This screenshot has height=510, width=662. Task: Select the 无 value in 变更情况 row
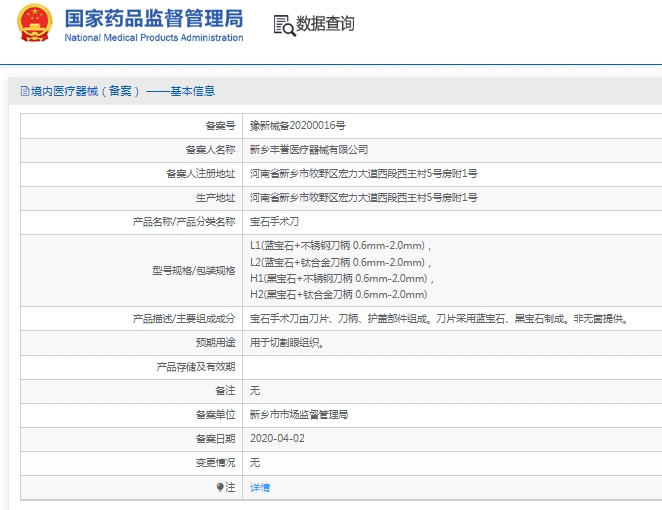(x=255, y=463)
